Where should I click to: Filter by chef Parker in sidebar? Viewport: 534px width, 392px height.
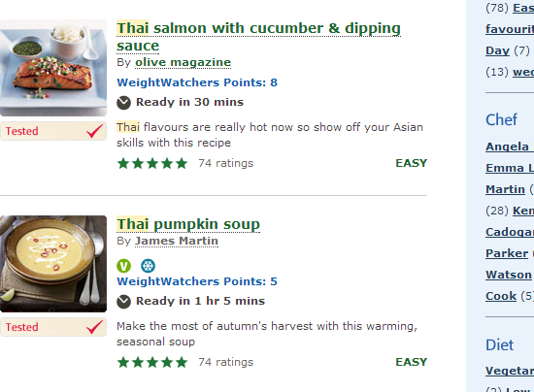click(507, 253)
